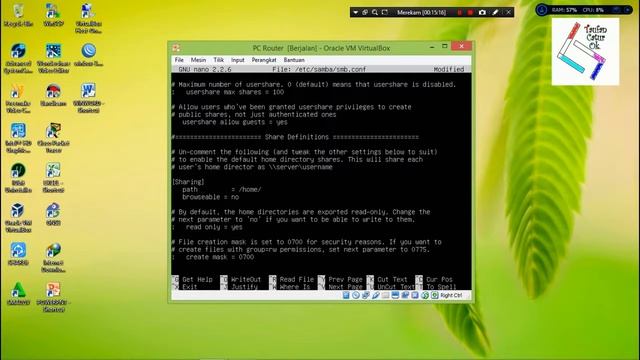Open the Tilik menu
The image size is (640, 360).
coord(218,60)
